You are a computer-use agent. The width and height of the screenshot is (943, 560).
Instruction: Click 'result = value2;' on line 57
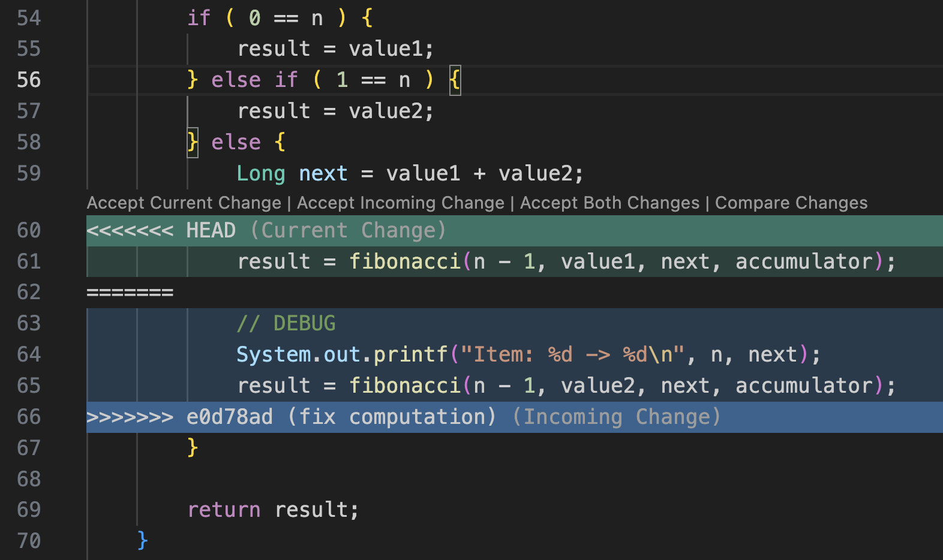pyautogui.click(x=335, y=111)
